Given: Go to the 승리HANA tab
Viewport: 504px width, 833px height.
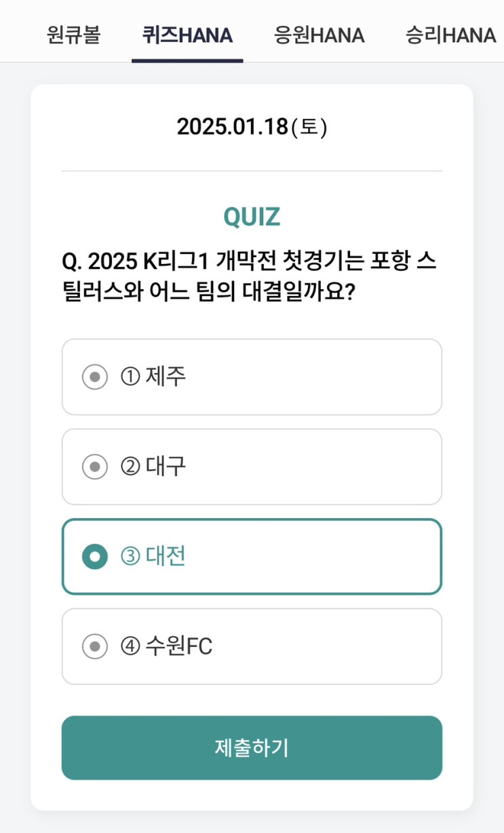Looking at the screenshot, I should coord(450,35).
